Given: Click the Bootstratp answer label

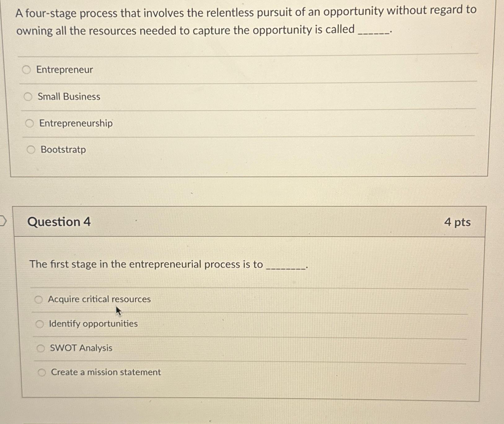Looking at the screenshot, I should (x=63, y=150).
